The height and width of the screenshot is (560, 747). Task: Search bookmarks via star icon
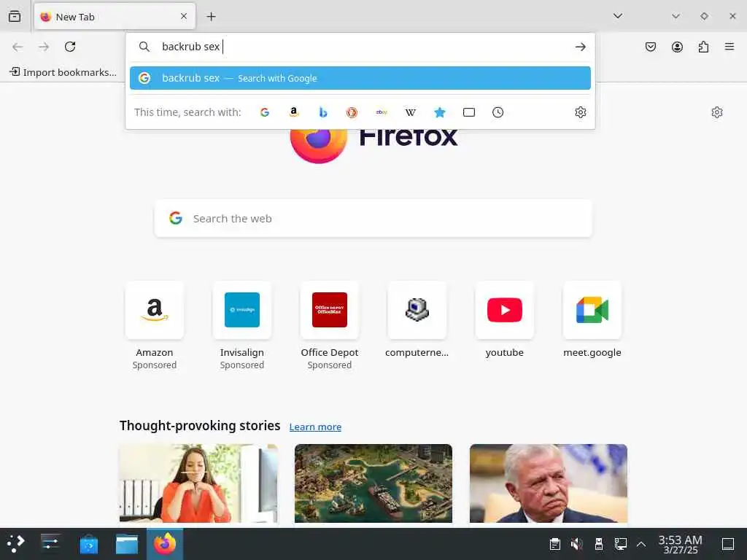coord(440,112)
